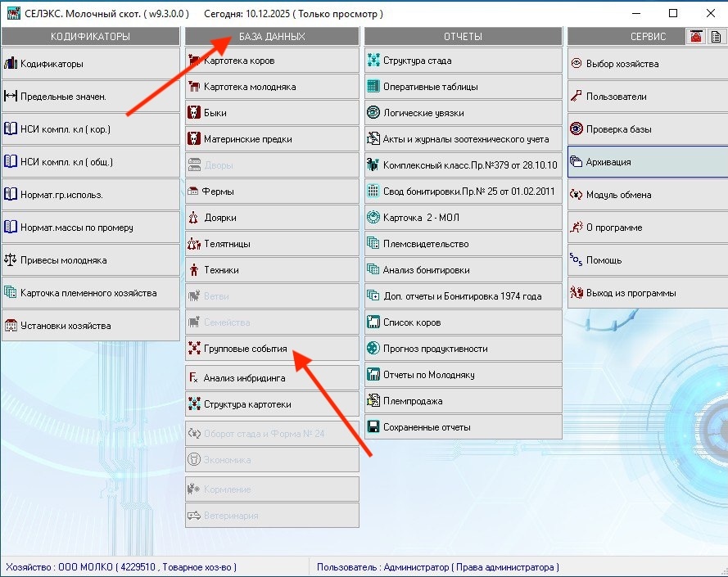Click the Пользователи key icon

577,96
